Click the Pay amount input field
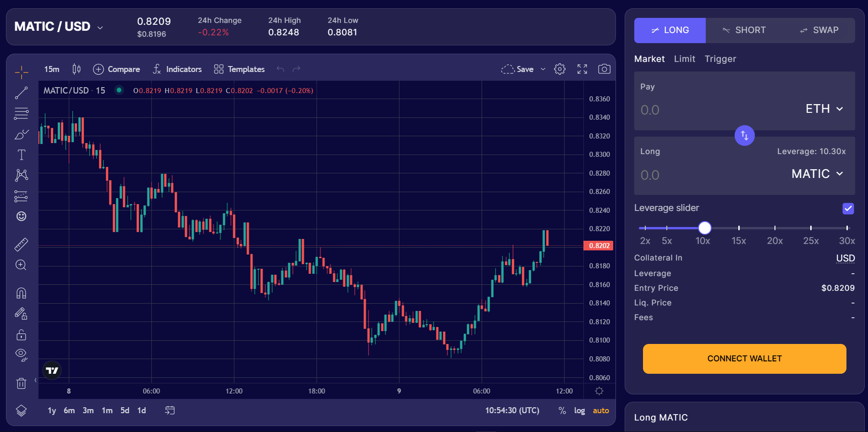Screen dimensions: 868x432 (x=715, y=110)
